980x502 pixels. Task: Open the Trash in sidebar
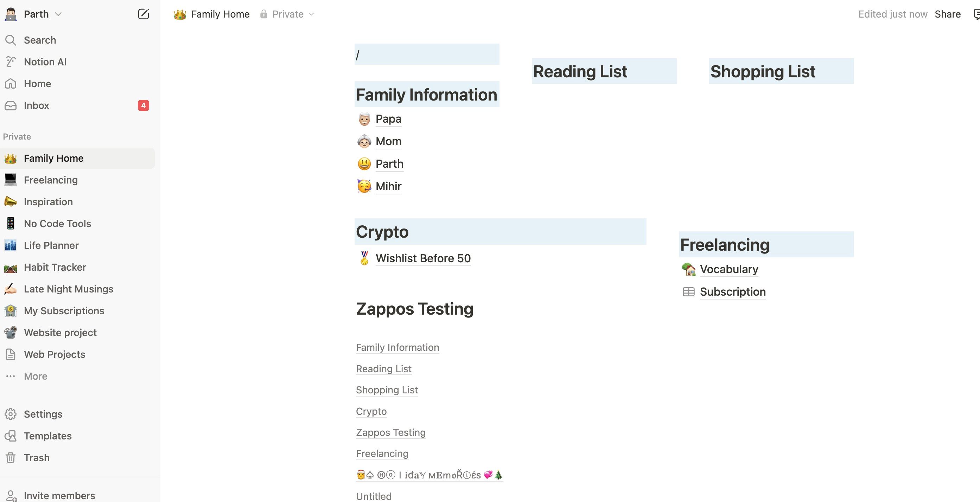(x=37, y=457)
